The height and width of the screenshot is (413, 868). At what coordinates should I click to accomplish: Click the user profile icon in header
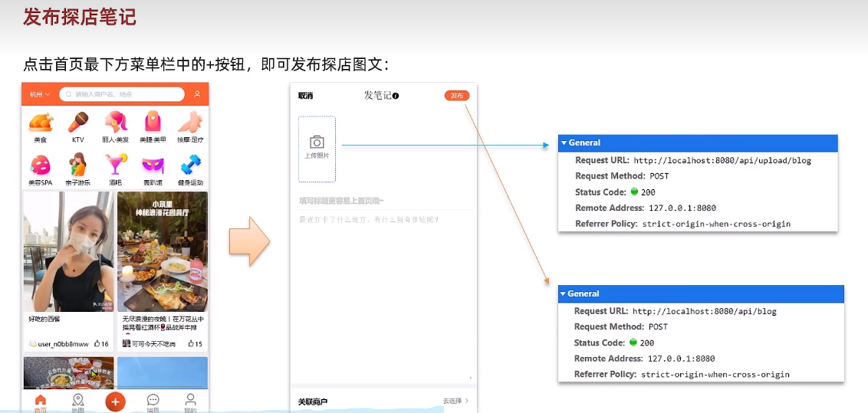197,94
